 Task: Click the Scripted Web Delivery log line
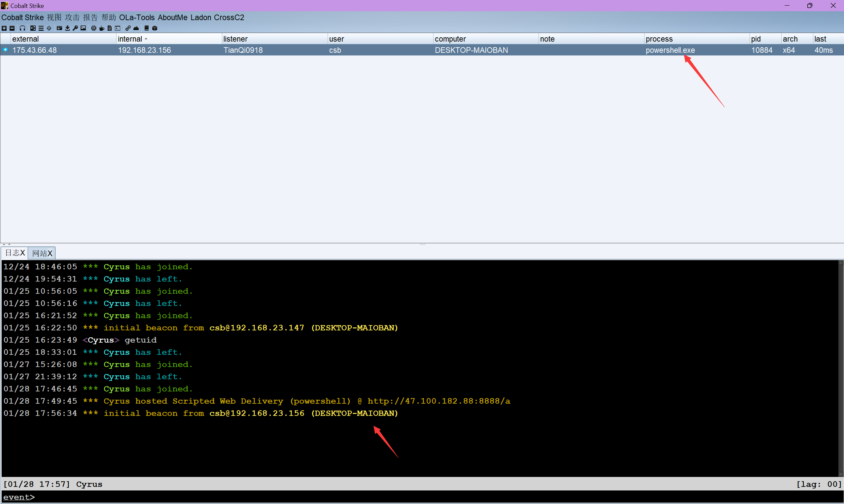257,401
